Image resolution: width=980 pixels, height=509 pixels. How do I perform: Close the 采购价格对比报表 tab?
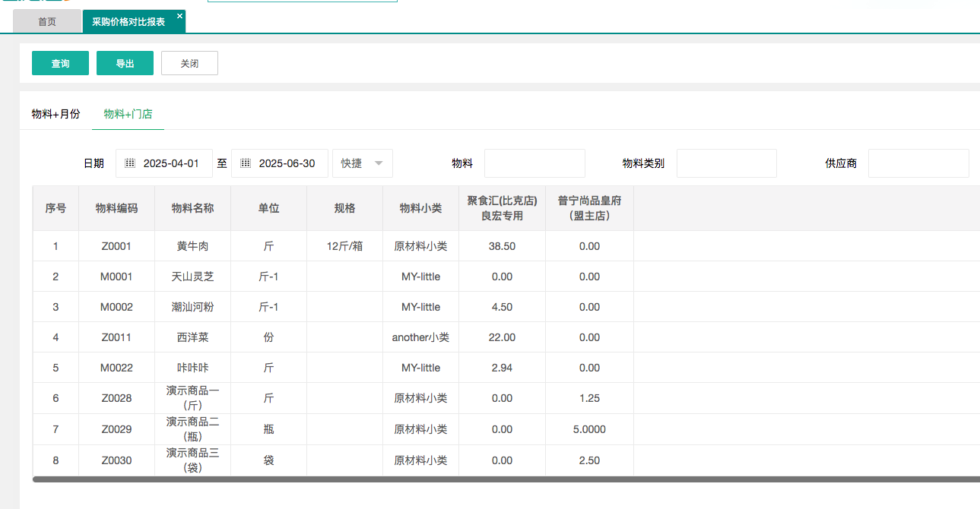pyautogui.click(x=179, y=16)
